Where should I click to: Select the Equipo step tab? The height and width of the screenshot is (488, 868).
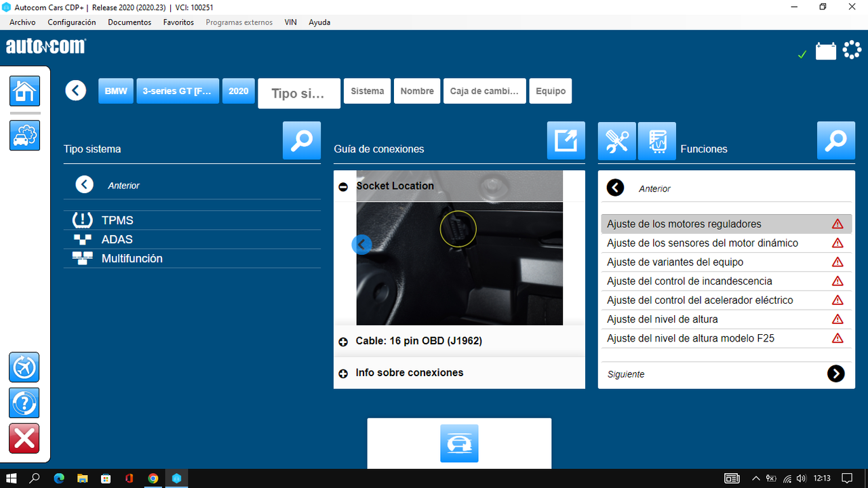(551, 91)
